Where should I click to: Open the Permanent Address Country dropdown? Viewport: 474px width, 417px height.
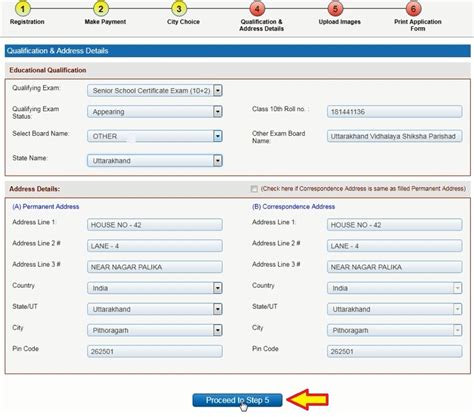coord(155,288)
